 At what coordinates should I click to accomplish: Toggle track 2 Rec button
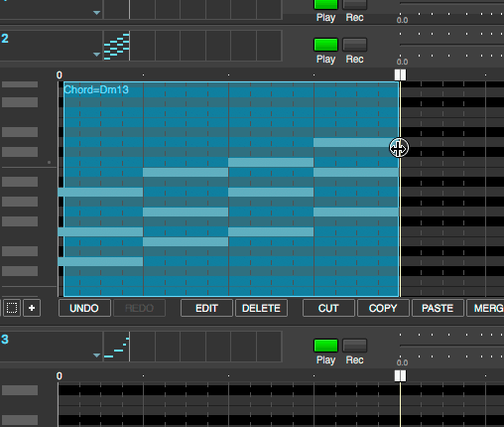pos(355,45)
